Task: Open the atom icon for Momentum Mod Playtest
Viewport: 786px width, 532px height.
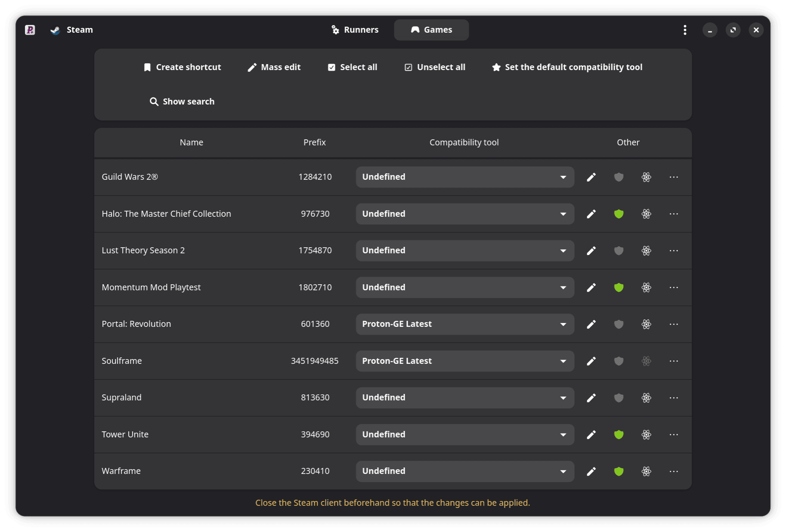Action: [646, 287]
